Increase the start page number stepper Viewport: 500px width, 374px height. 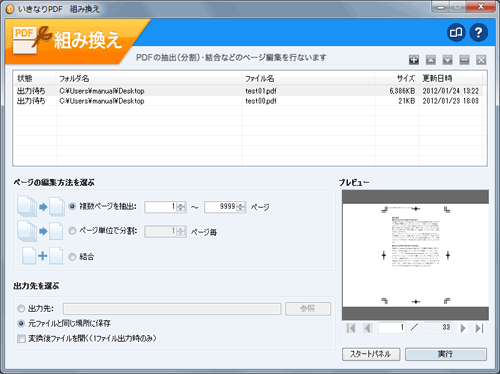[x=181, y=205]
